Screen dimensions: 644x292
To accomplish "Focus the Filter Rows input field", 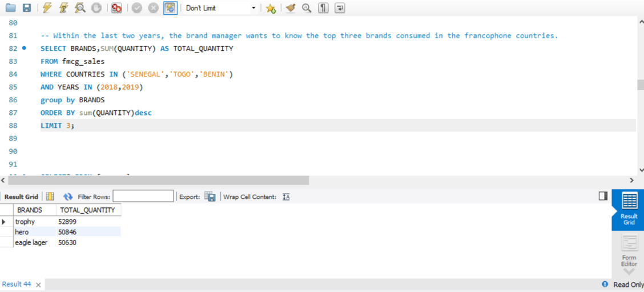I will point(143,196).
